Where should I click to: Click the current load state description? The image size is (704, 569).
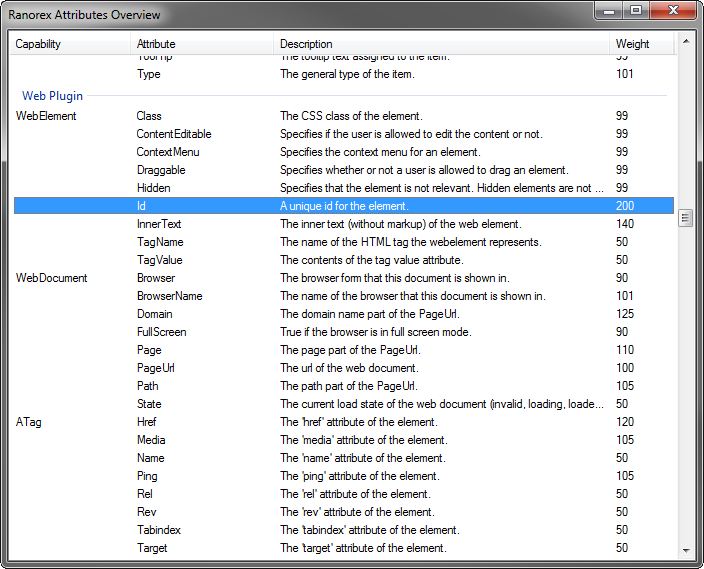tap(442, 404)
